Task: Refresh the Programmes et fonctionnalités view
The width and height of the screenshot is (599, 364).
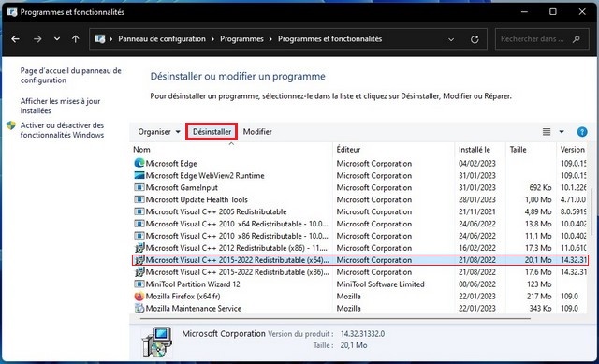Action: 475,39
